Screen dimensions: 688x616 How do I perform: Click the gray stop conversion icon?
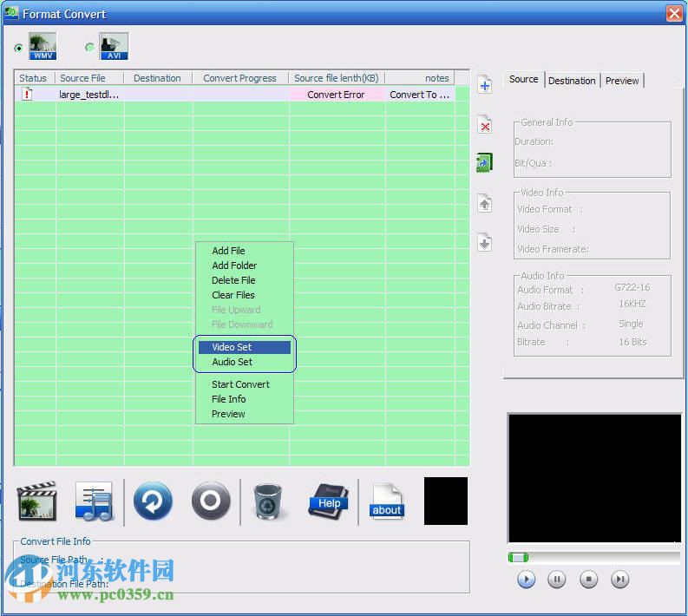coord(211,501)
